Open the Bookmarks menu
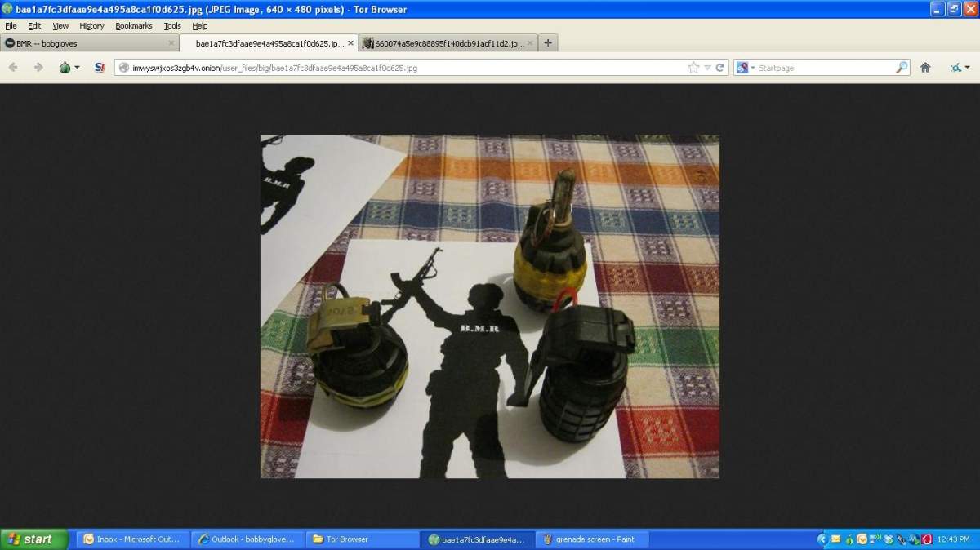 [x=134, y=26]
